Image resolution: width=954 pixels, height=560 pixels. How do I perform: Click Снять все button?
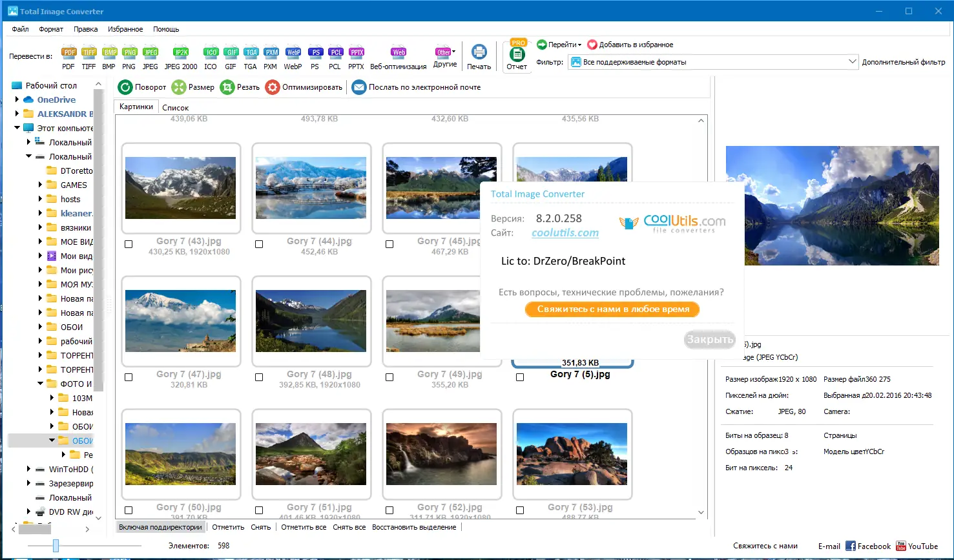coord(349,527)
